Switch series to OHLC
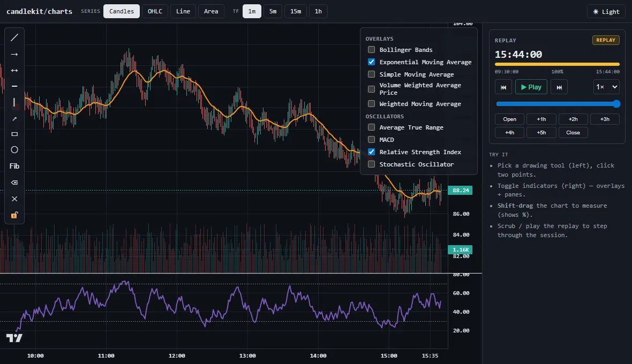The width and height of the screenshot is (632, 364). tap(155, 11)
